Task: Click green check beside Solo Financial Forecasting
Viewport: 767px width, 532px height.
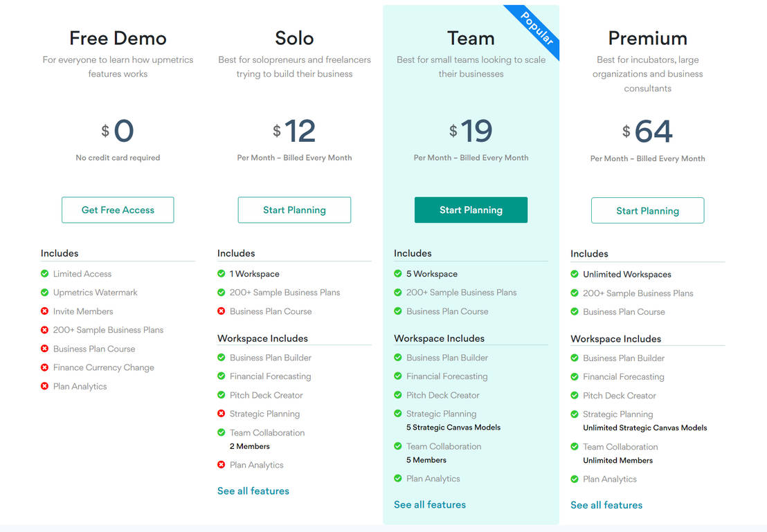Action: click(221, 376)
